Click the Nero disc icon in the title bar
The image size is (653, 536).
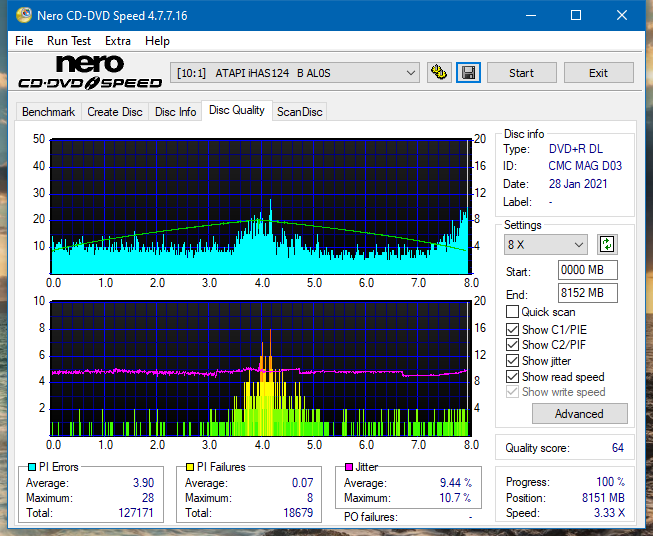pos(24,15)
